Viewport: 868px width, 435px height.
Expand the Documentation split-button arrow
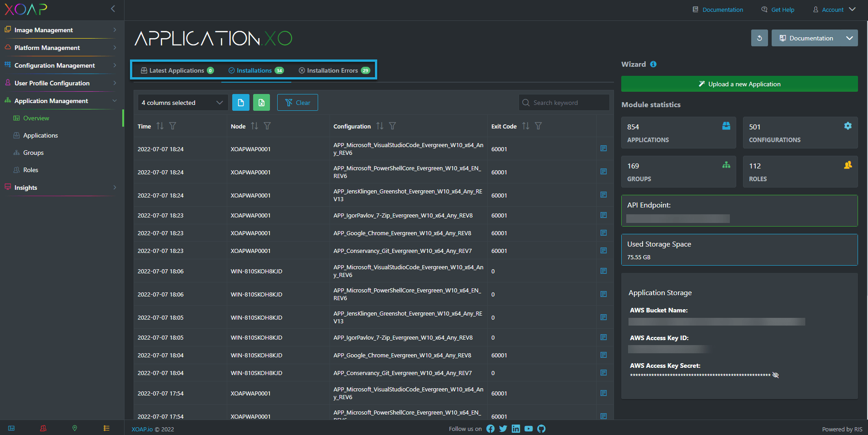coord(849,38)
